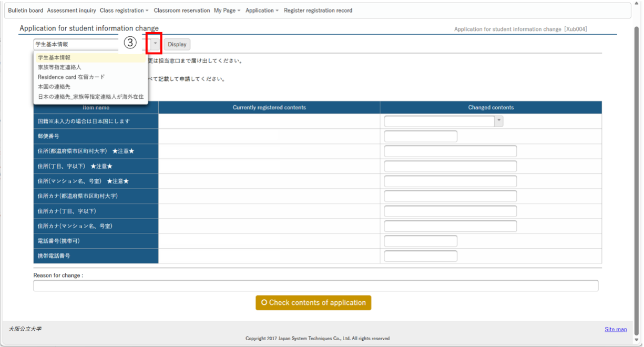Open Classroom reservation page
Image resolution: width=644 pixels, height=347 pixels.
[x=181, y=11]
